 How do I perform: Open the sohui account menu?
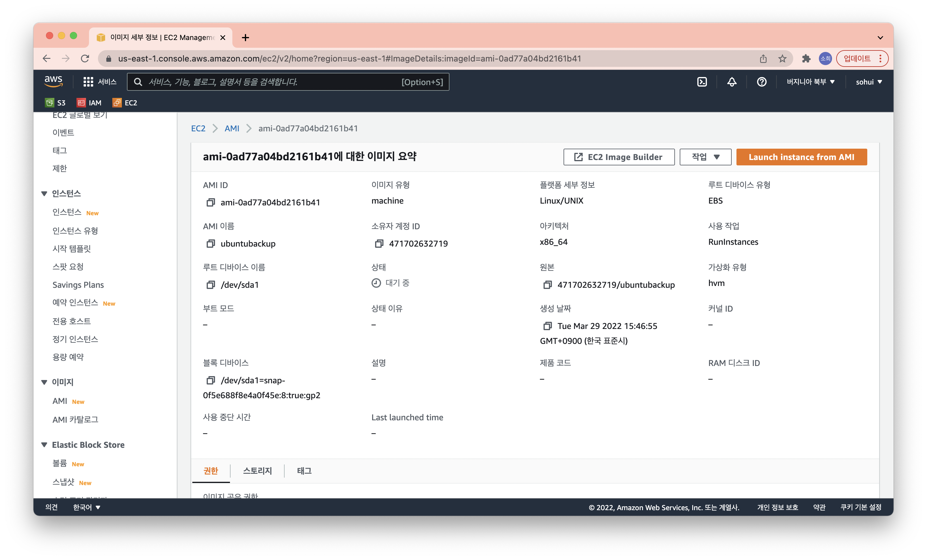click(869, 82)
